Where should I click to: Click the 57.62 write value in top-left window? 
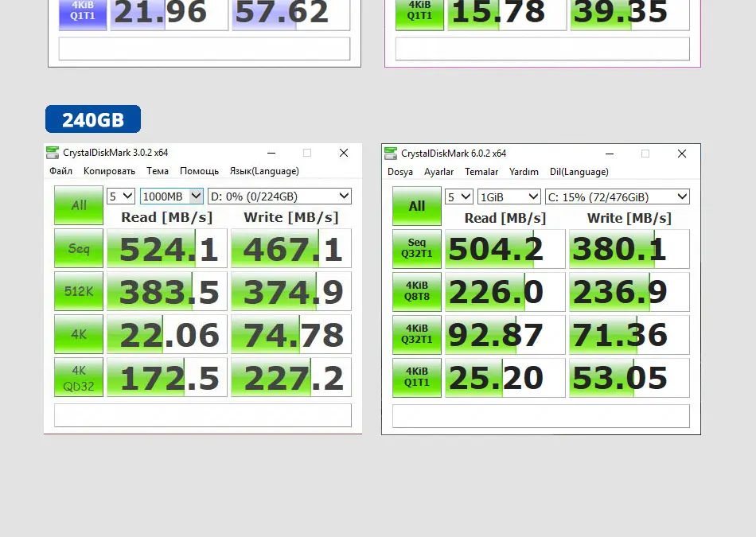[290, 14]
